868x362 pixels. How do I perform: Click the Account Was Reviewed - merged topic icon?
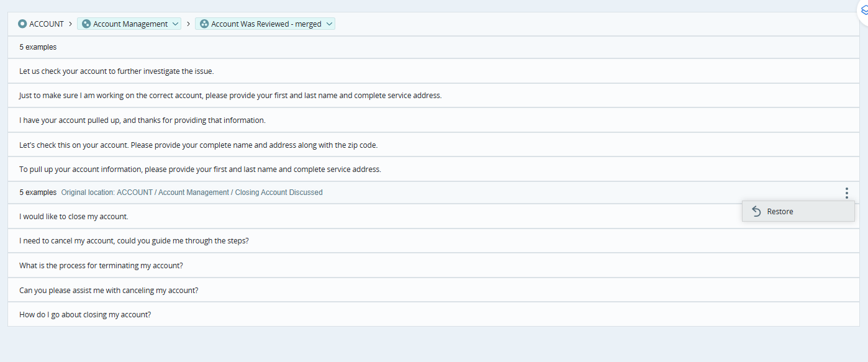(x=204, y=24)
